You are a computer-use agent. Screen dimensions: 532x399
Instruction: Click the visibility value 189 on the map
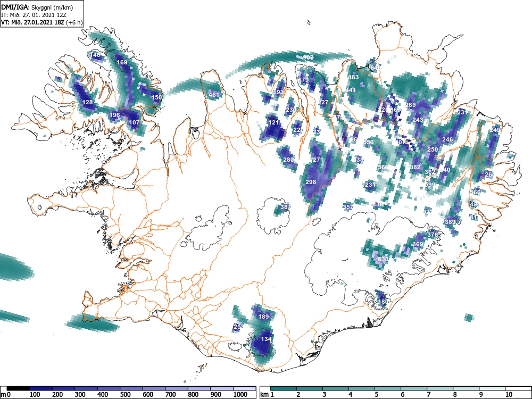[264, 317]
